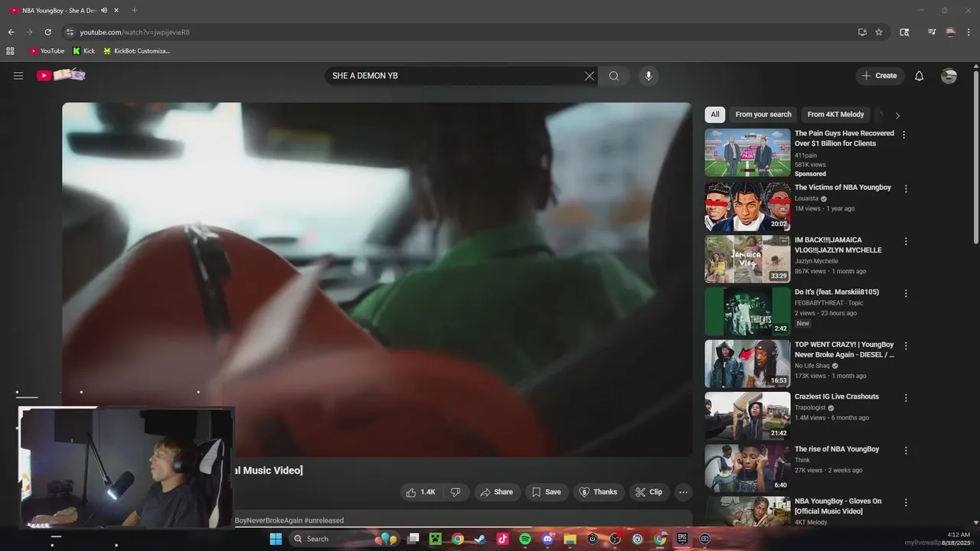
Task: Create a Clip of the video
Action: click(x=649, y=492)
